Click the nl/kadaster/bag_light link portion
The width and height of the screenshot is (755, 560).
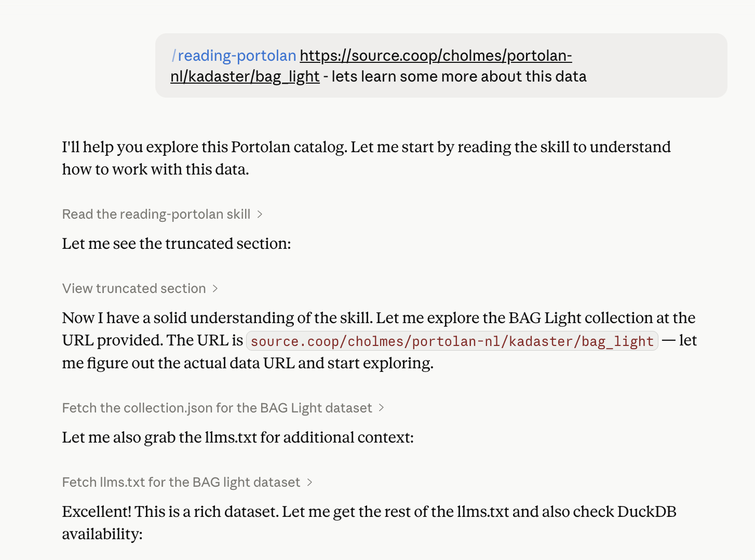pos(245,76)
